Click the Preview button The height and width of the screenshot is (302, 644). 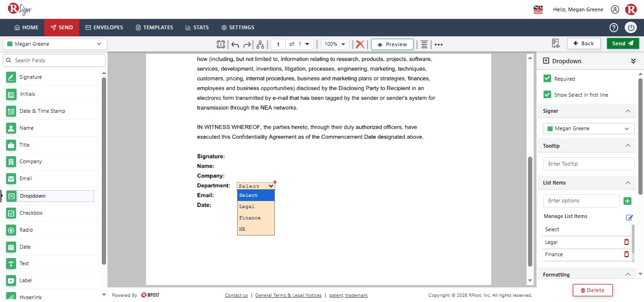392,44
